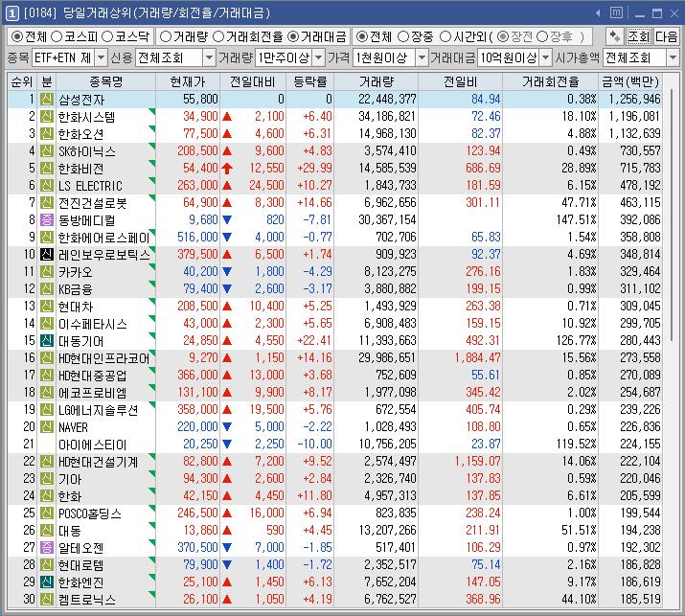
Task: Click stock name 현대로템
Action: pos(80,565)
